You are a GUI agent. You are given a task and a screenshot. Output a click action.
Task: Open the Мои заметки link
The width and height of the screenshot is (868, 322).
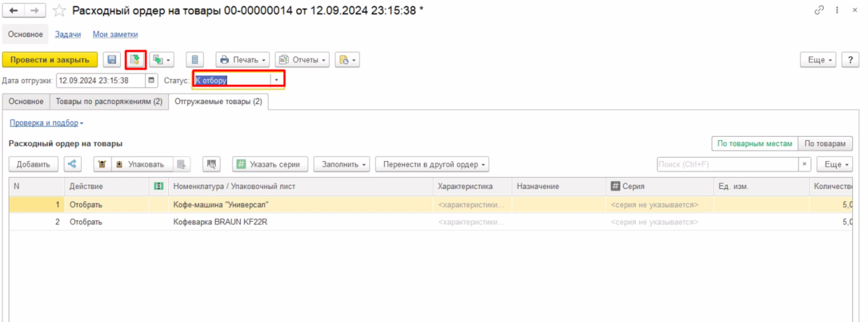point(116,35)
